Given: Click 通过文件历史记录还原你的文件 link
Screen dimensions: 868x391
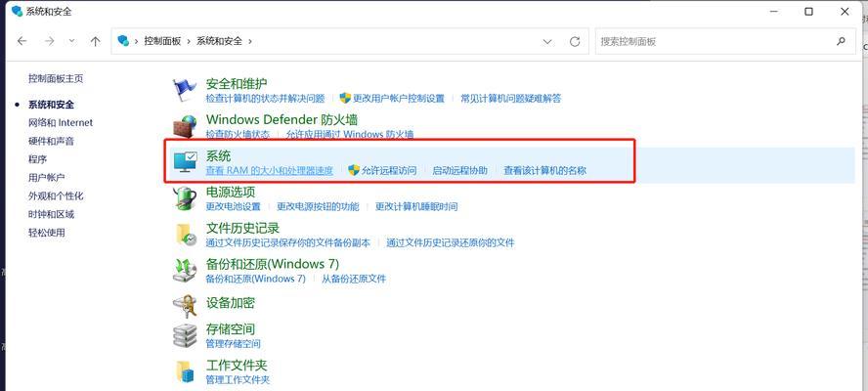Looking at the screenshot, I should tap(451, 242).
